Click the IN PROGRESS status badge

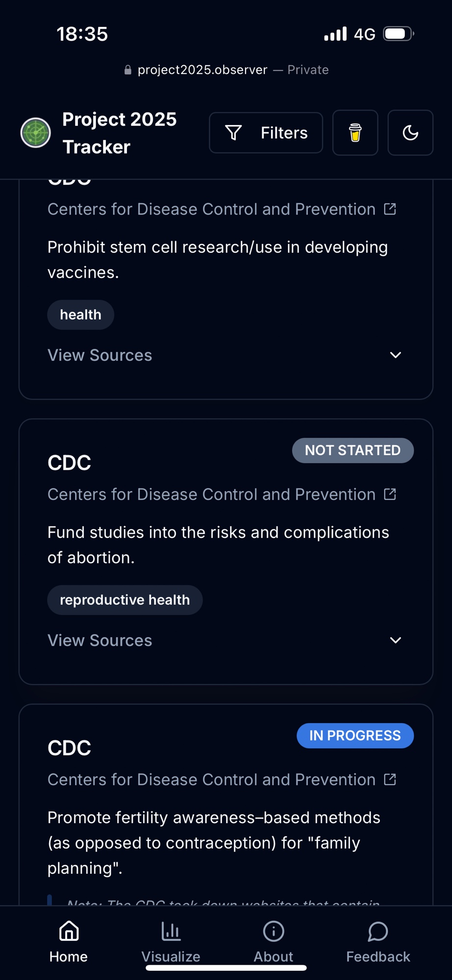[355, 735]
